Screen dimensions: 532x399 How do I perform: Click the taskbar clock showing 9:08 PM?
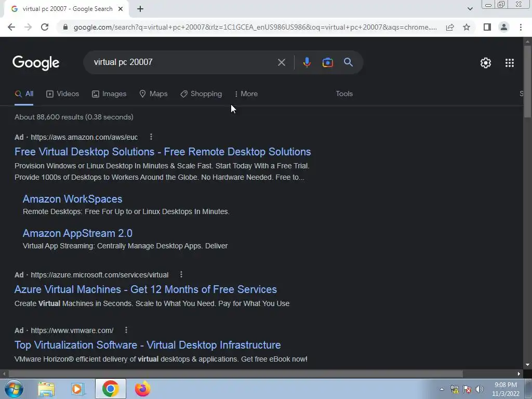tap(506, 389)
